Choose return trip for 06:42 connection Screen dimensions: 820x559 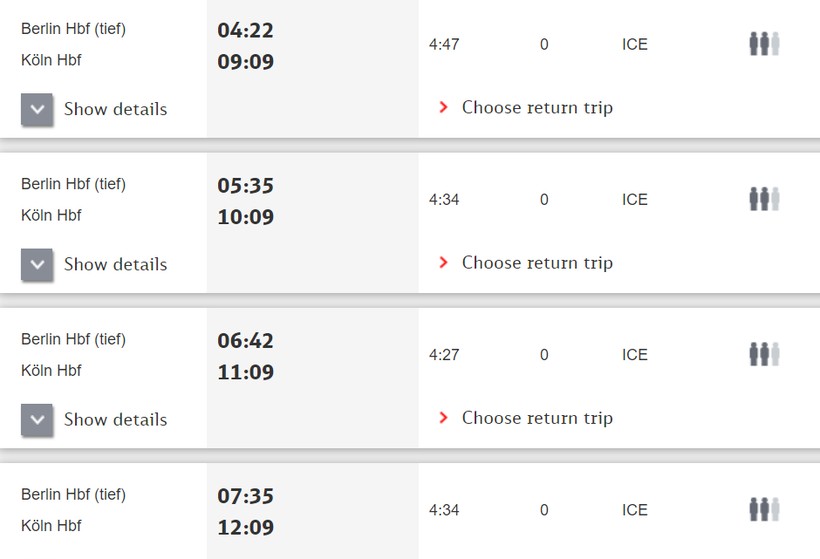point(537,417)
